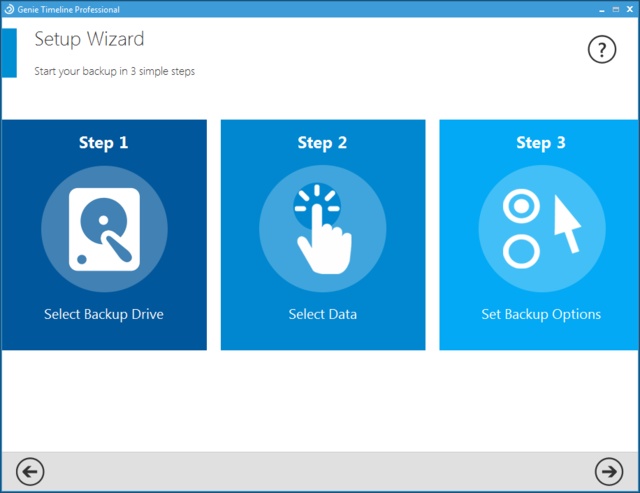Click the blue accent bar beside Setup Wizard
640x493 pixels.
8,52
